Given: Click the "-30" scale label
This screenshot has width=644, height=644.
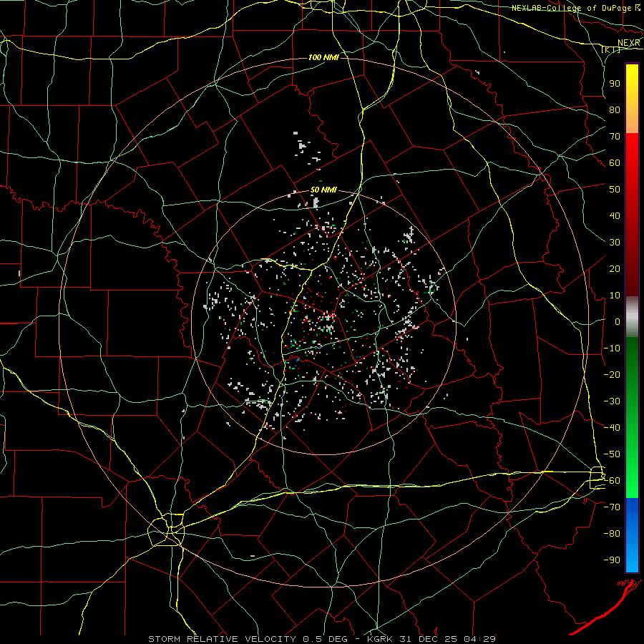Looking at the screenshot, I should (x=612, y=401).
